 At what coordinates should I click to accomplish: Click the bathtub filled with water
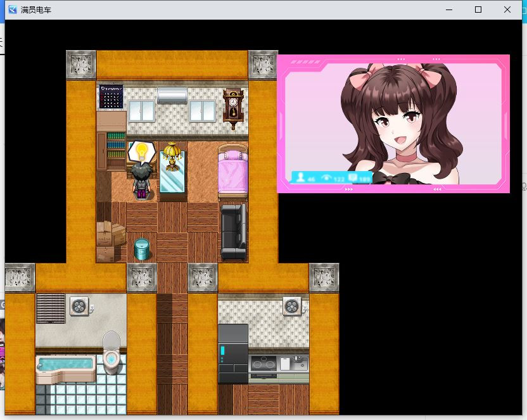pos(65,369)
